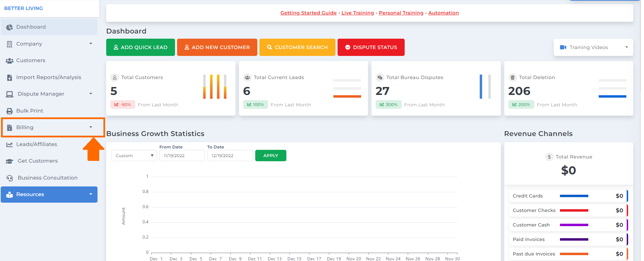Viewport: 644px width, 261px height.
Task: Open the Leads/Affiliates menu item
Action: 49,144
